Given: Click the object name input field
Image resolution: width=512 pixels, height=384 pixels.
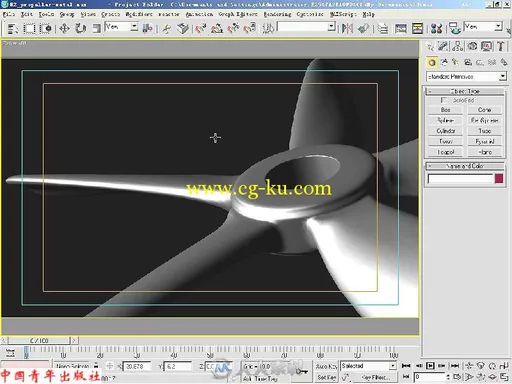Looking at the screenshot, I should coord(460,179).
